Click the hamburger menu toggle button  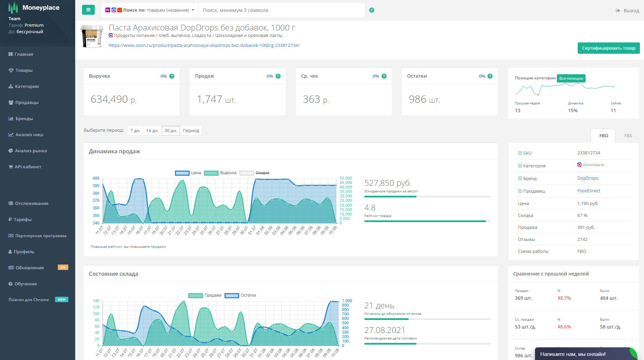(88, 10)
